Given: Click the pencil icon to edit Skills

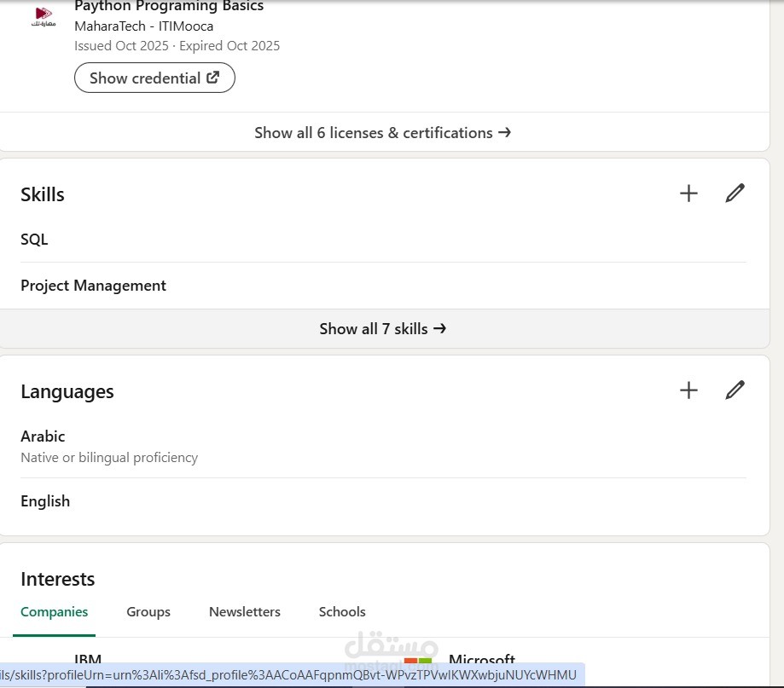Looking at the screenshot, I should pyautogui.click(x=735, y=194).
